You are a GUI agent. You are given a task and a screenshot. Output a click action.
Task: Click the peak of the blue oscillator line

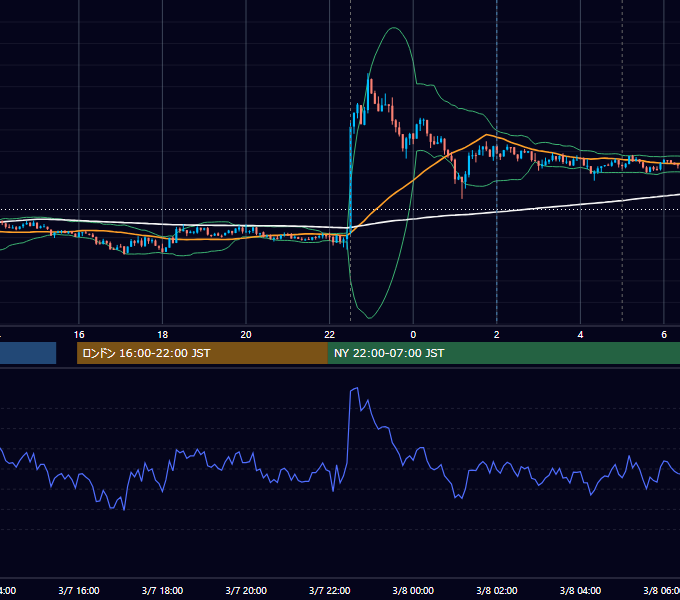point(357,388)
